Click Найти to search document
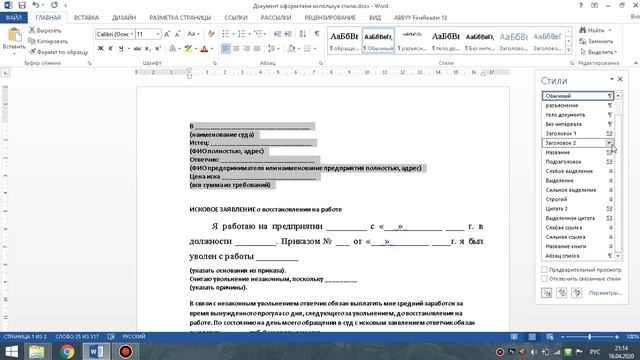 [595, 30]
